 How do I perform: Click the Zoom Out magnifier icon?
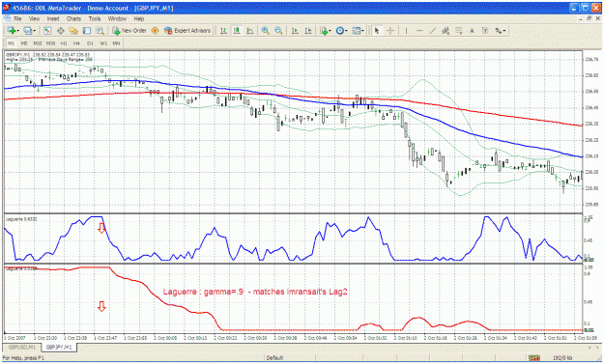coord(278,31)
